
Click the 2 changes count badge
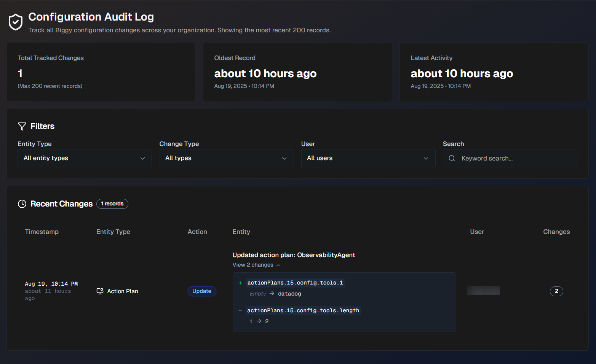(x=556, y=291)
